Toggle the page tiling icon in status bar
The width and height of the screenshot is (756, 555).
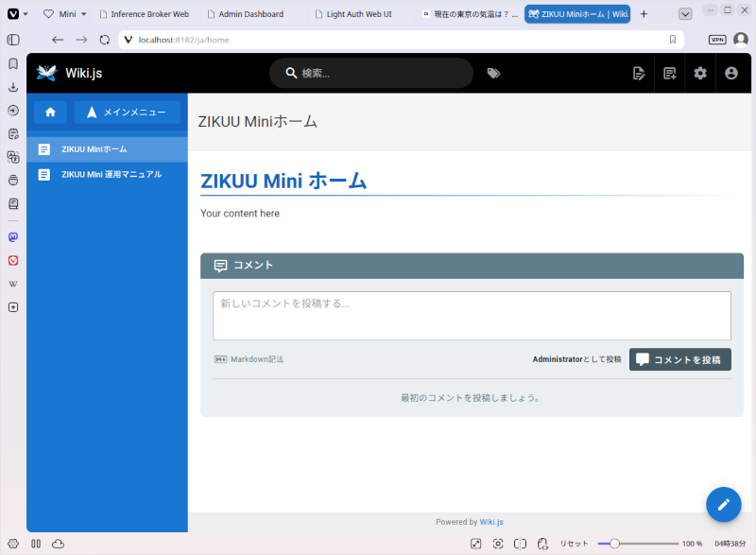point(520,544)
